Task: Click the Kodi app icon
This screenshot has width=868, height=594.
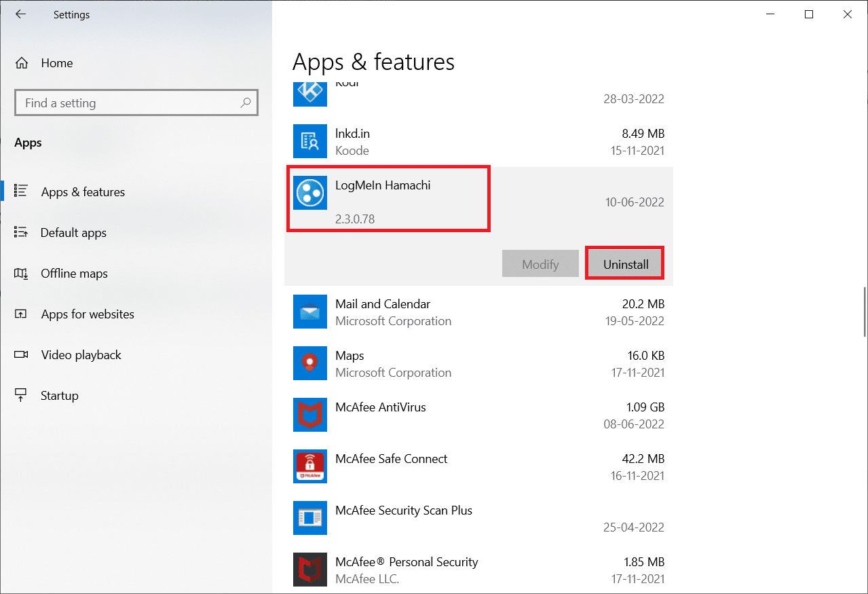Action: point(310,94)
